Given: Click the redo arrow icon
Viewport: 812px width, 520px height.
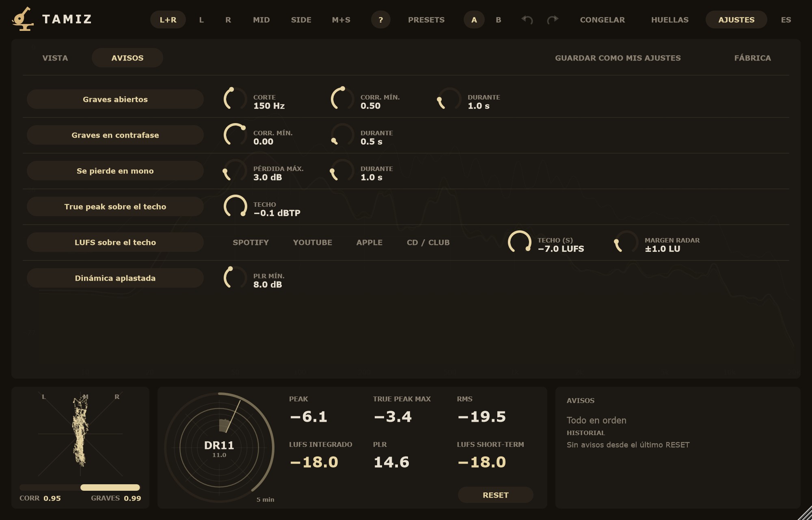Looking at the screenshot, I should click(553, 19).
